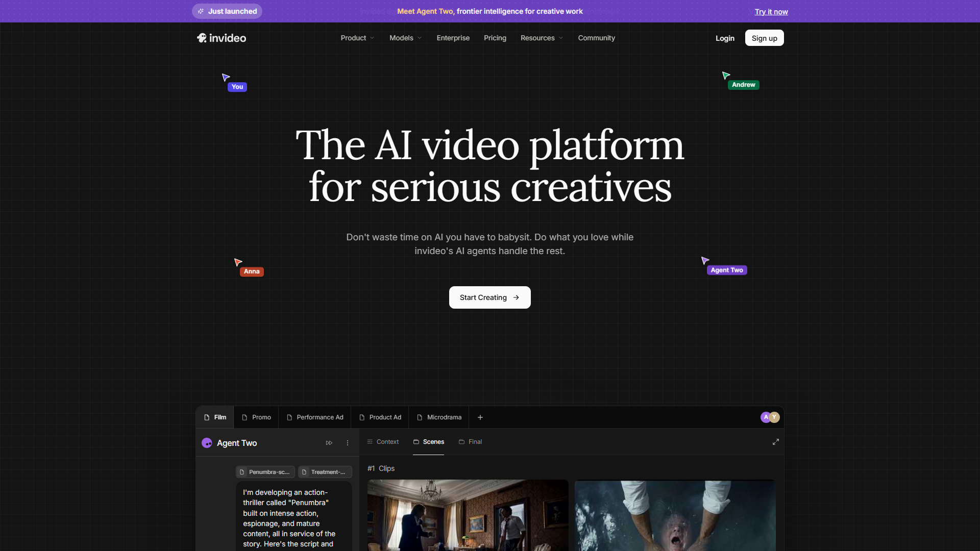Image resolution: width=980 pixels, height=551 pixels.
Task: Click the Agent Two purple avatar icon
Action: coord(207,443)
